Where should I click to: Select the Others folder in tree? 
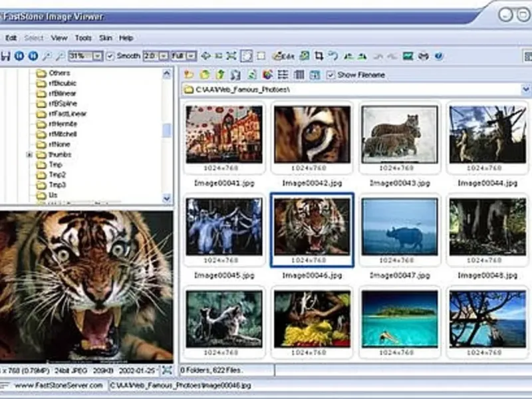(59, 73)
